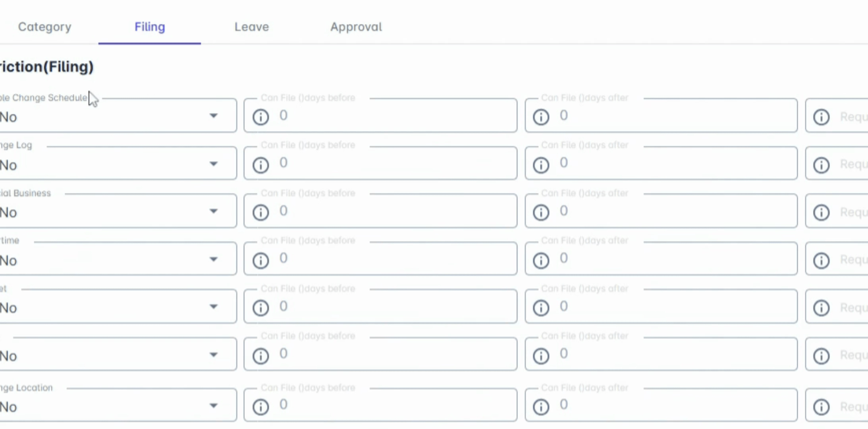Click info icon in Change Schedule required field
This screenshot has height=429, width=868.
pos(821,117)
